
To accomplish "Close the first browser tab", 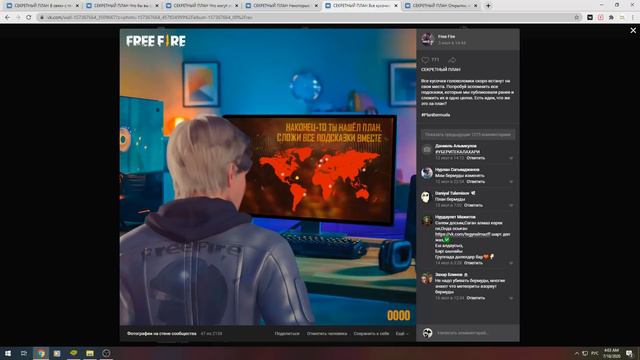I will [x=77, y=6].
